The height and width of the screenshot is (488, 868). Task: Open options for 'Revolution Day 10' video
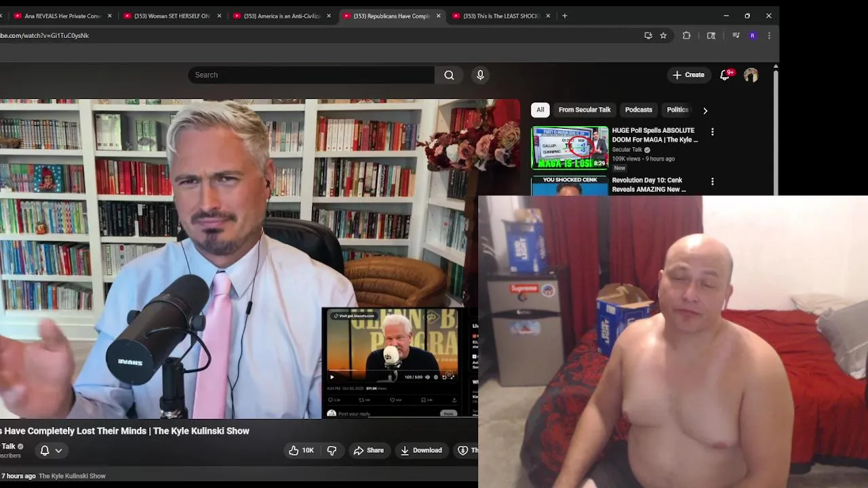click(x=712, y=182)
